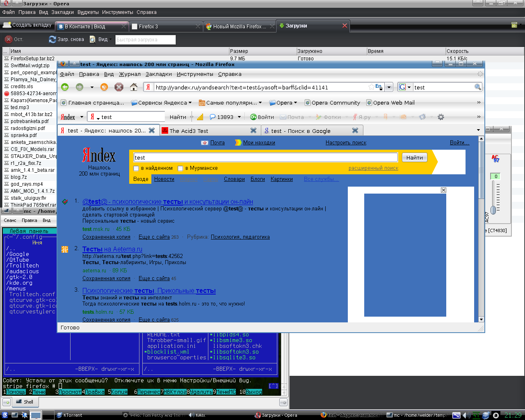Open Firefox Закладки menu
The width and height of the screenshot is (525, 420).
point(159,74)
